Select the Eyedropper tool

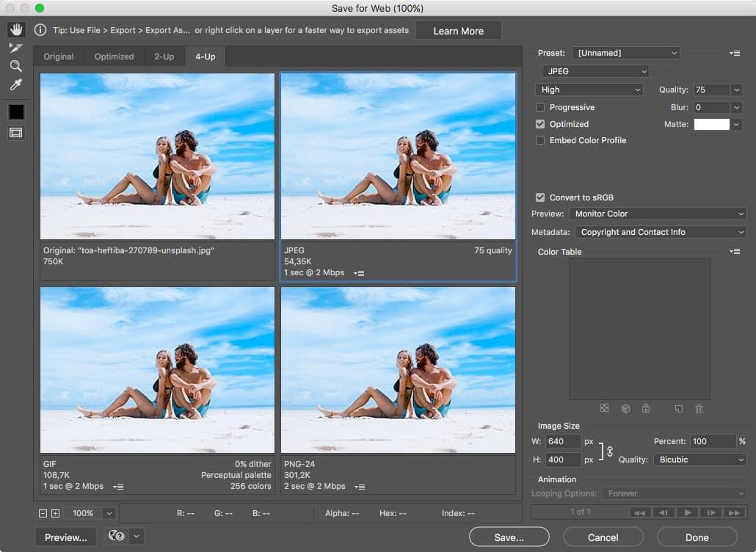point(16,85)
